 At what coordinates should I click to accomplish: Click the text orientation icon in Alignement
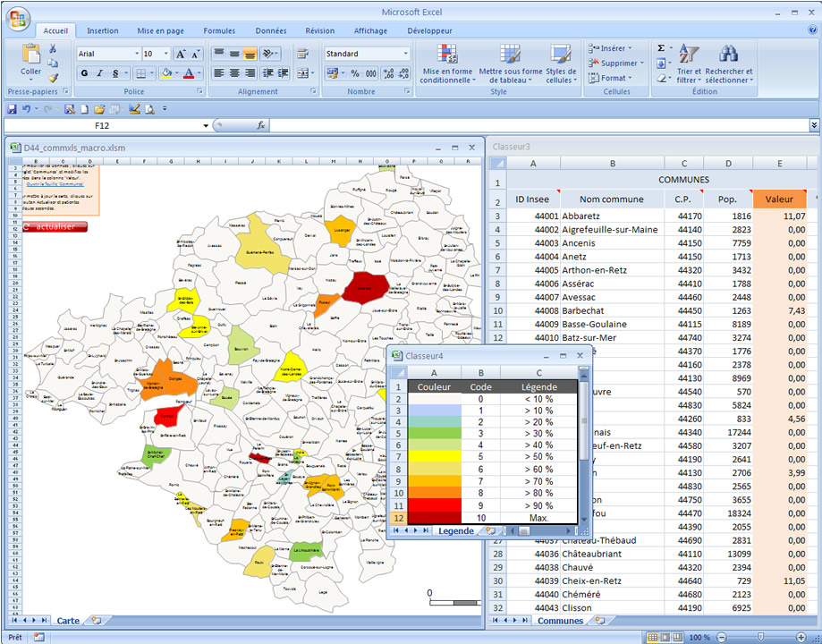pos(269,54)
